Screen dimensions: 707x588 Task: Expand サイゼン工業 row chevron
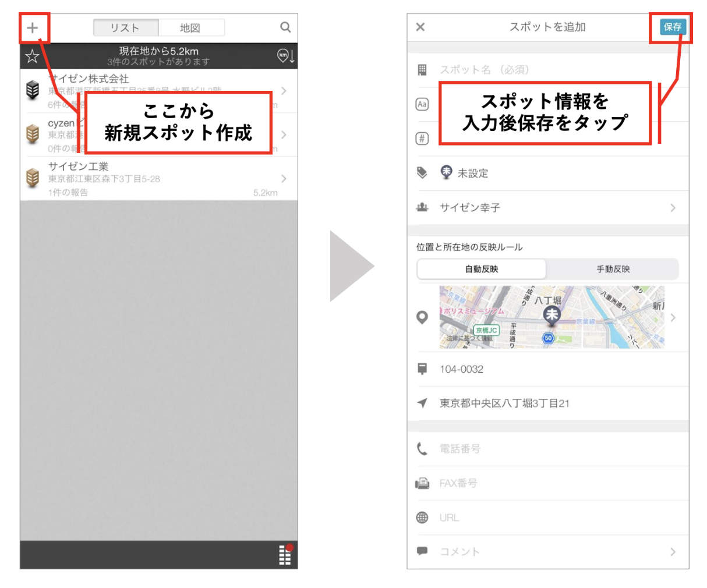(x=284, y=178)
